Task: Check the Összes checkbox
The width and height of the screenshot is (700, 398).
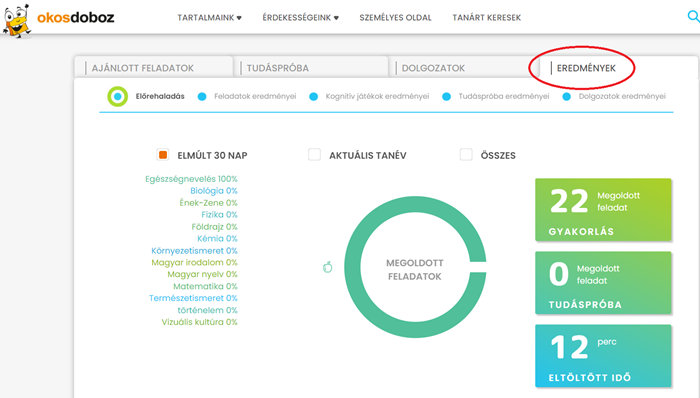Action: pos(466,155)
